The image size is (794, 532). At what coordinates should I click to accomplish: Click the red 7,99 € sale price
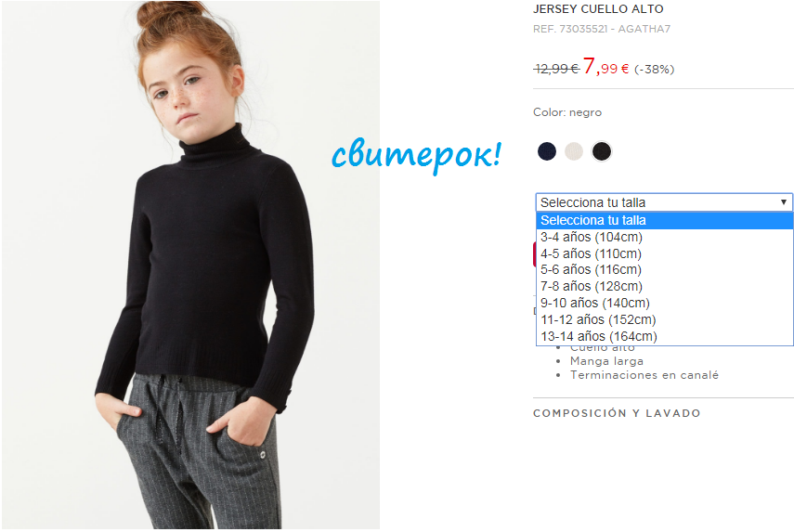605,66
